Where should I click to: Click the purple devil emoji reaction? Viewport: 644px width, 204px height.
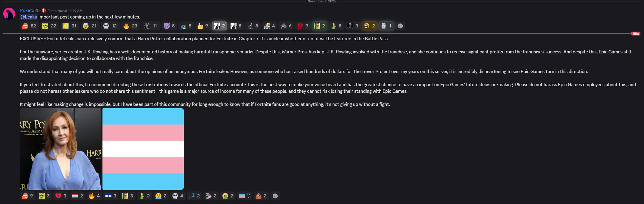click(169, 26)
